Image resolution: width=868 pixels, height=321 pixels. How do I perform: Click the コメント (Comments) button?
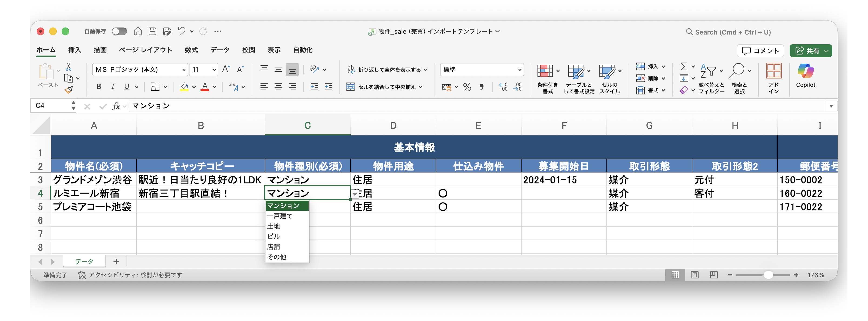click(760, 51)
